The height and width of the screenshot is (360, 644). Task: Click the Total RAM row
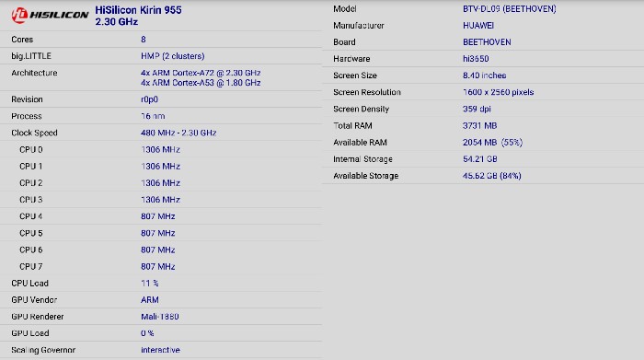(483, 125)
